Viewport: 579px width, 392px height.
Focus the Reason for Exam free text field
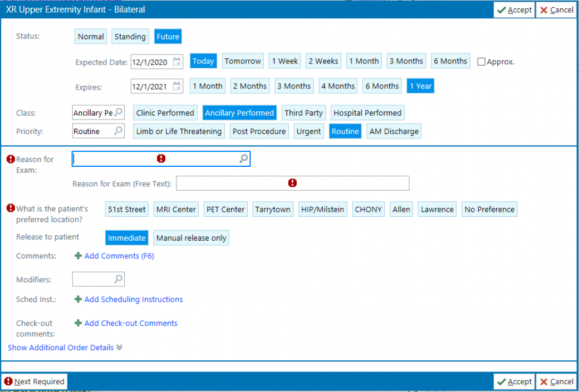pyautogui.click(x=292, y=183)
